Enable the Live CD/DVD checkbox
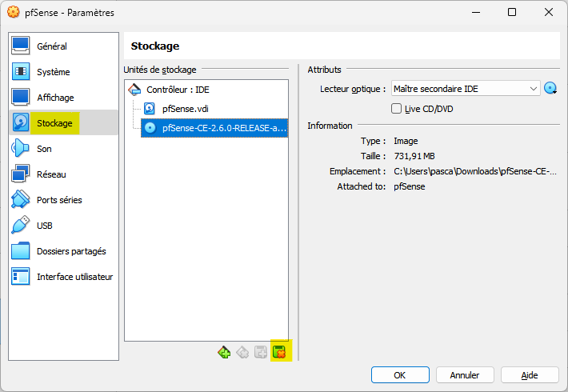 click(396, 109)
